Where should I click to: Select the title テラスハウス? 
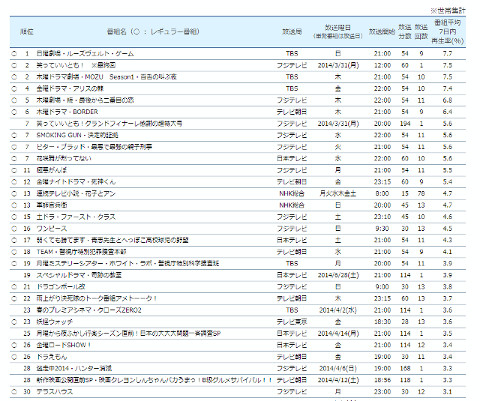pyautogui.click(x=55, y=392)
